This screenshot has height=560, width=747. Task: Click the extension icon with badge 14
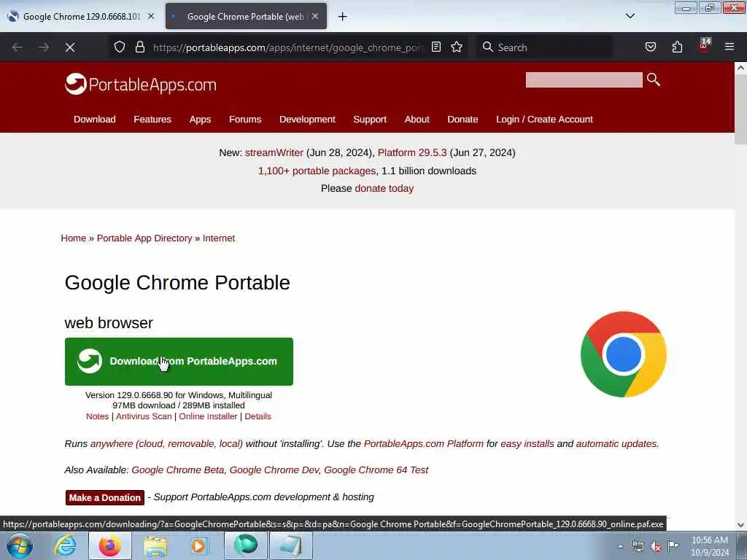(704, 46)
